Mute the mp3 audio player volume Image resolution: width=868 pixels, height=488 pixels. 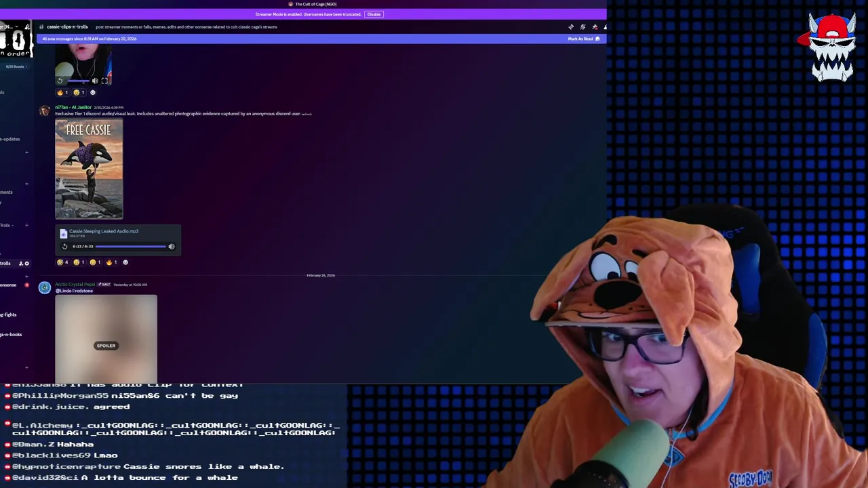(171, 247)
